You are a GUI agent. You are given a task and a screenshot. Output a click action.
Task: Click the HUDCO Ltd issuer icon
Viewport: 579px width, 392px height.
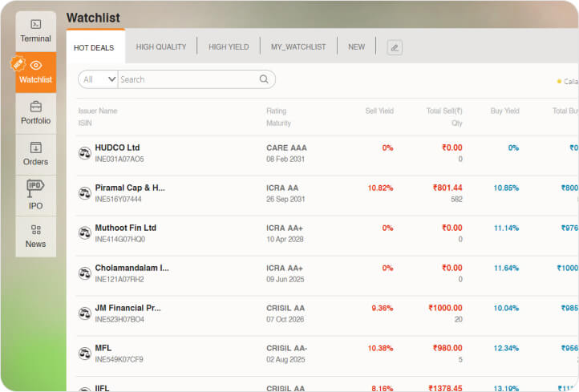84,153
